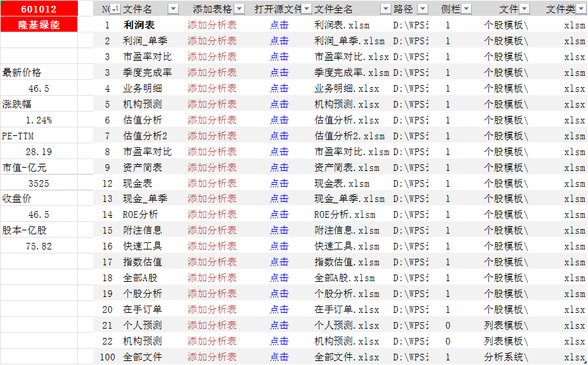
Task: Click 添加分析表 in the 全部A股 row
Action: point(212,278)
